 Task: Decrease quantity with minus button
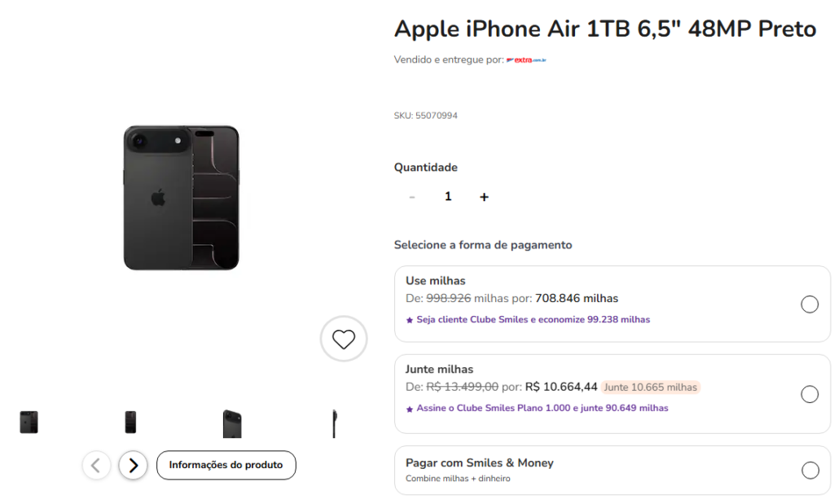pos(412,197)
